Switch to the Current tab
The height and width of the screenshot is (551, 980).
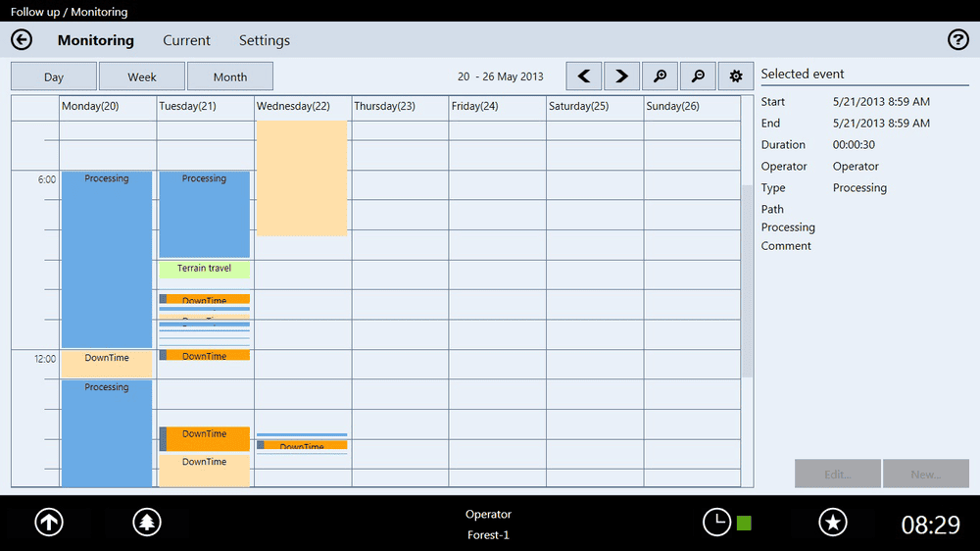186,40
